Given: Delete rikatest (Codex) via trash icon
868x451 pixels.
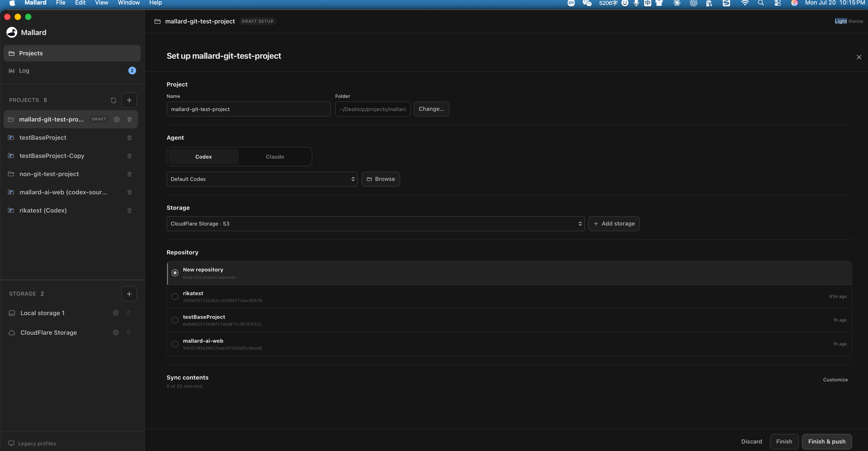Looking at the screenshot, I should tap(129, 210).
